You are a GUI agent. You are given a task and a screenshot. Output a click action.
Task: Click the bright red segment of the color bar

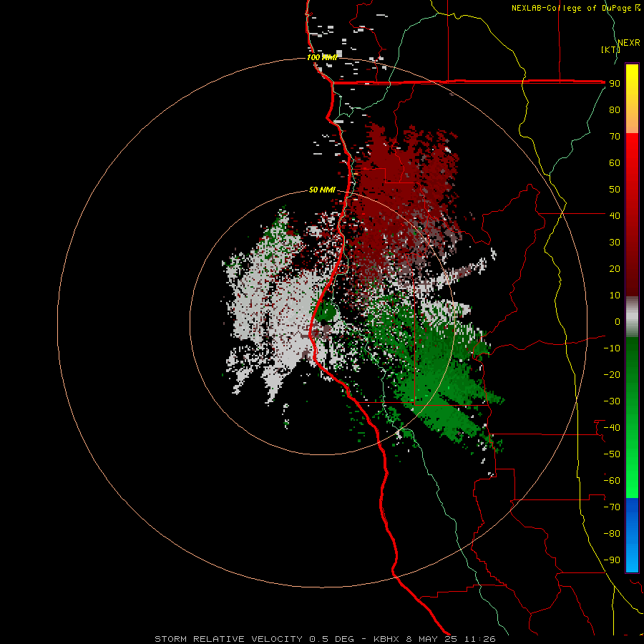pos(632,165)
